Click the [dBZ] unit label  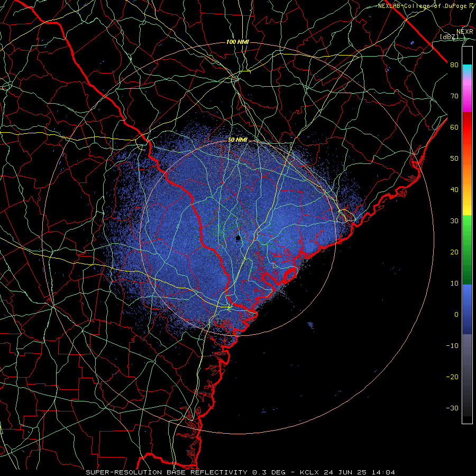coord(449,37)
